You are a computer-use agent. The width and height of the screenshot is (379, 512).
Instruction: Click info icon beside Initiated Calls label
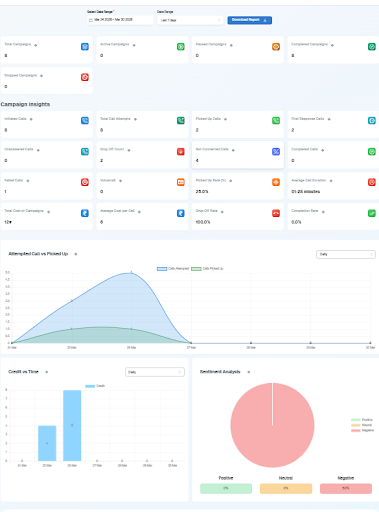pos(31,119)
